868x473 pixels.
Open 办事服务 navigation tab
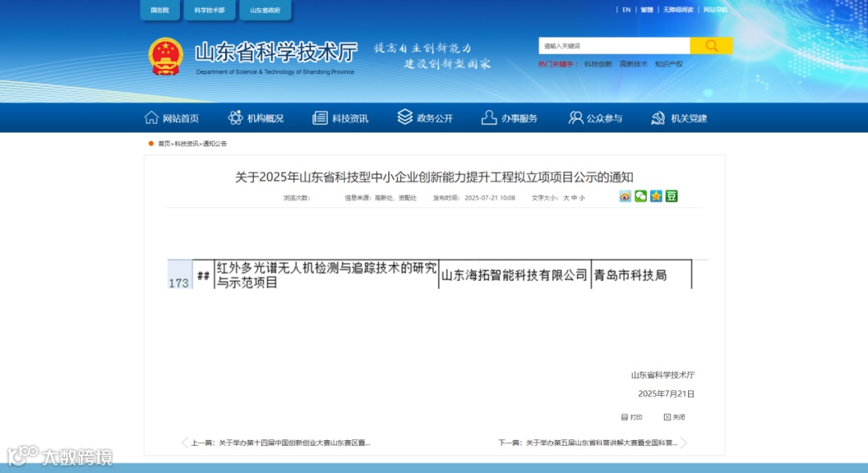510,118
